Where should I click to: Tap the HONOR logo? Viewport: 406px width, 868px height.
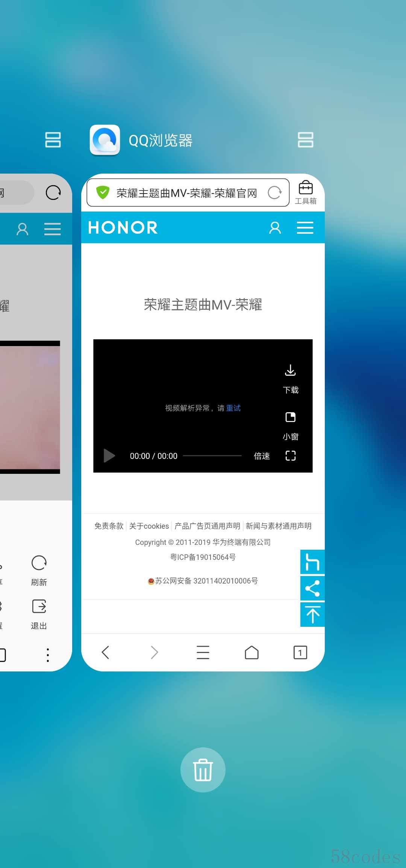pos(123,228)
